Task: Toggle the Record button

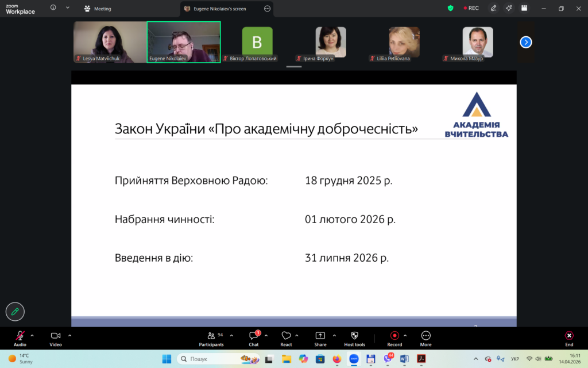Action: 394,336
